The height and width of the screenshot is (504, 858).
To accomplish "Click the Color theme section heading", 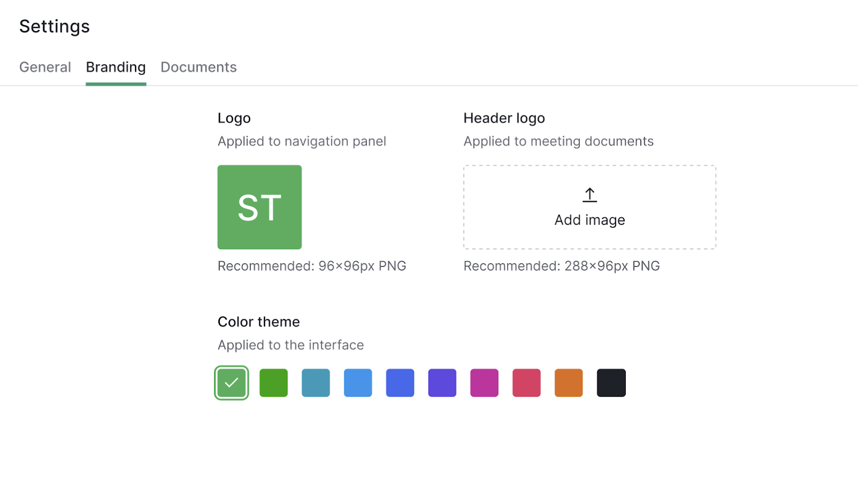I will pyautogui.click(x=258, y=322).
